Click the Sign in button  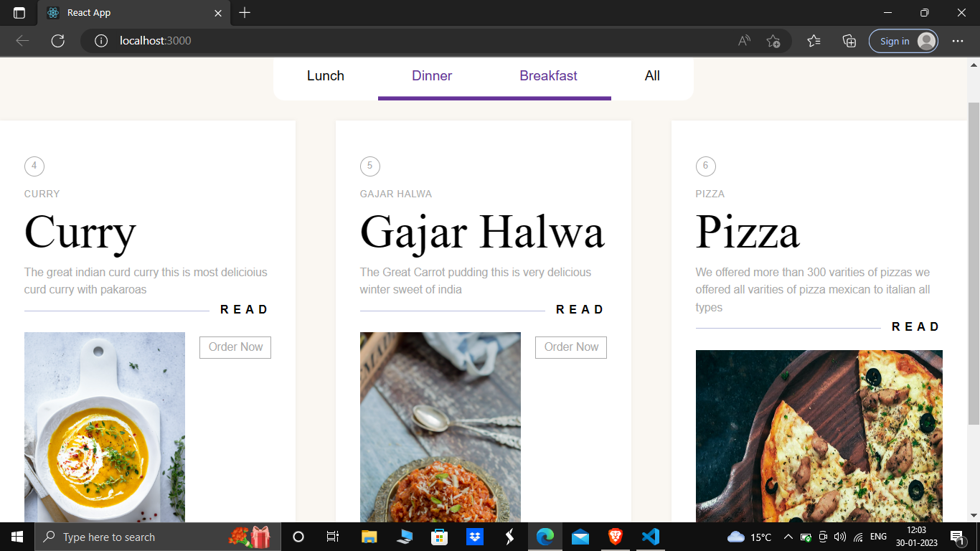click(894, 41)
